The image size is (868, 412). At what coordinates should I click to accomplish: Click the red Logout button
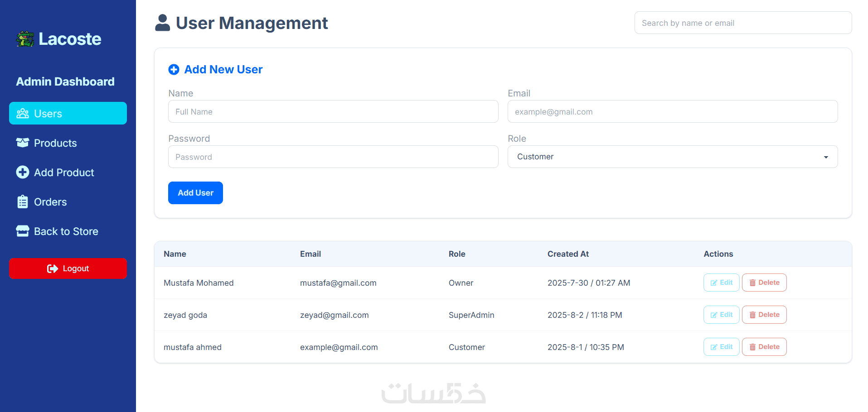(x=68, y=268)
